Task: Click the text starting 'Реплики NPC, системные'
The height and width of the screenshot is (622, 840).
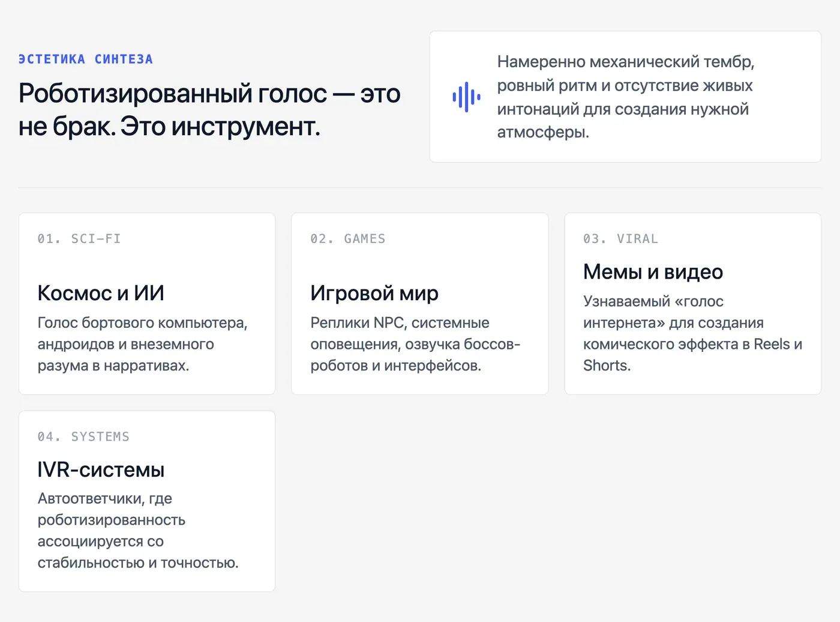Action: point(415,344)
